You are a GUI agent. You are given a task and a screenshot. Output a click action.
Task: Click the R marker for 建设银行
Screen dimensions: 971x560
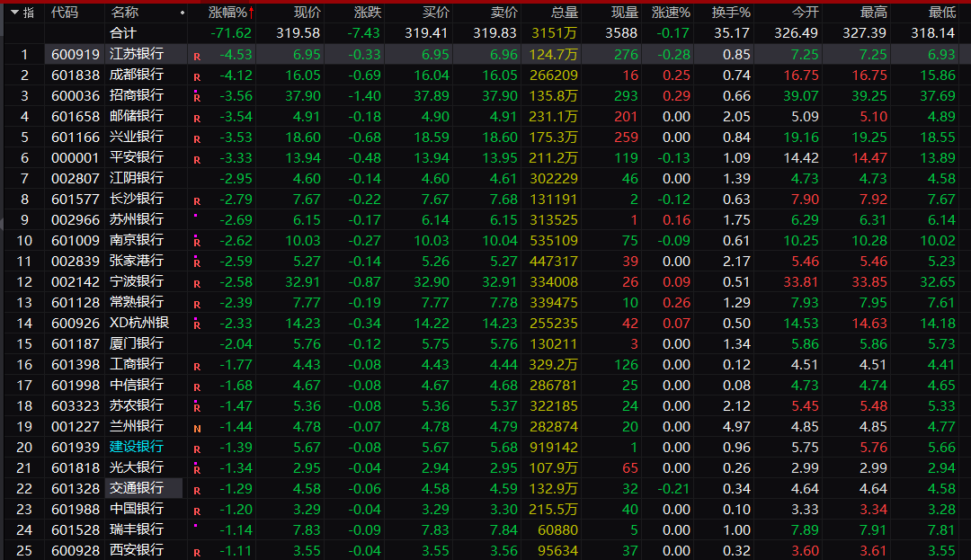click(x=197, y=449)
